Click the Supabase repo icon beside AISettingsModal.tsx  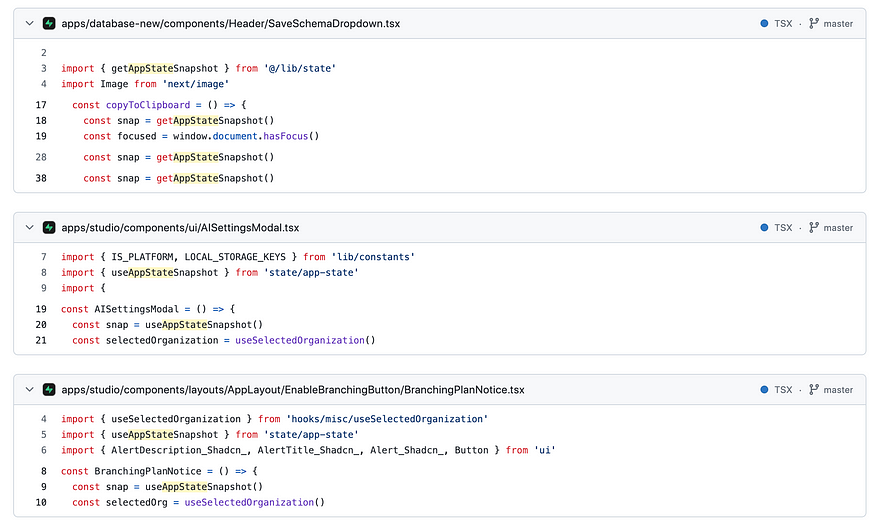[49, 228]
